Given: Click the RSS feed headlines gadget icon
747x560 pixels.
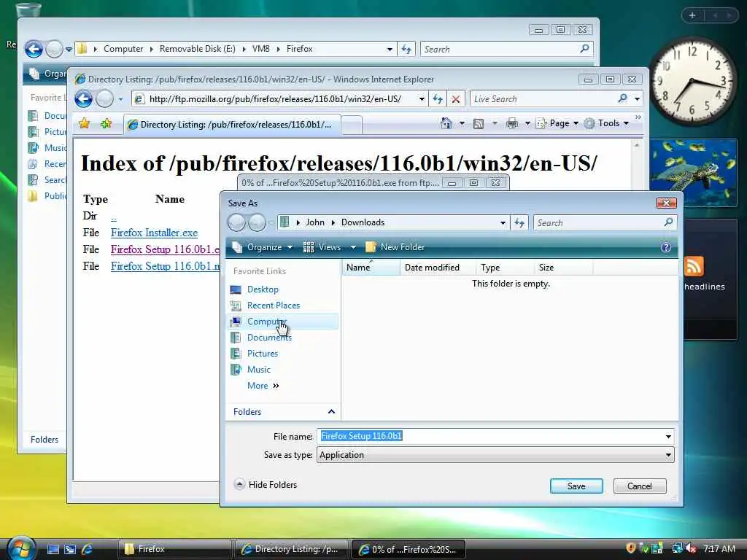Looking at the screenshot, I should coord(694,265).
